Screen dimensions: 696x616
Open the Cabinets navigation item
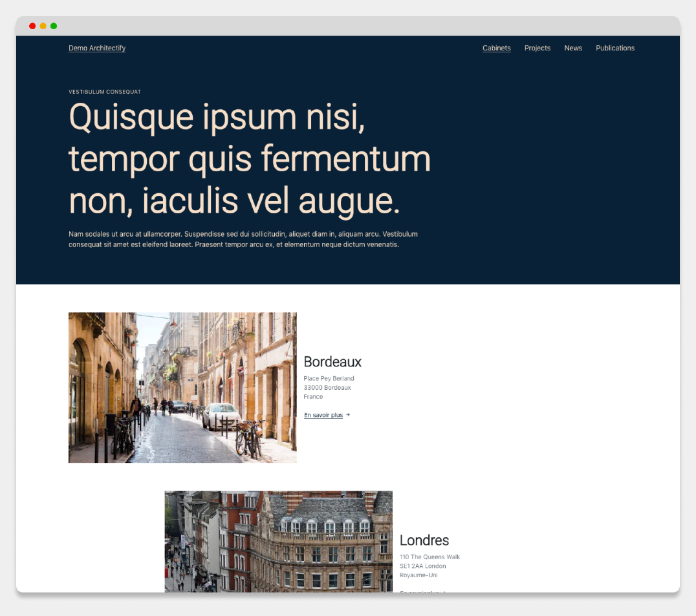(x=496, y=48)
